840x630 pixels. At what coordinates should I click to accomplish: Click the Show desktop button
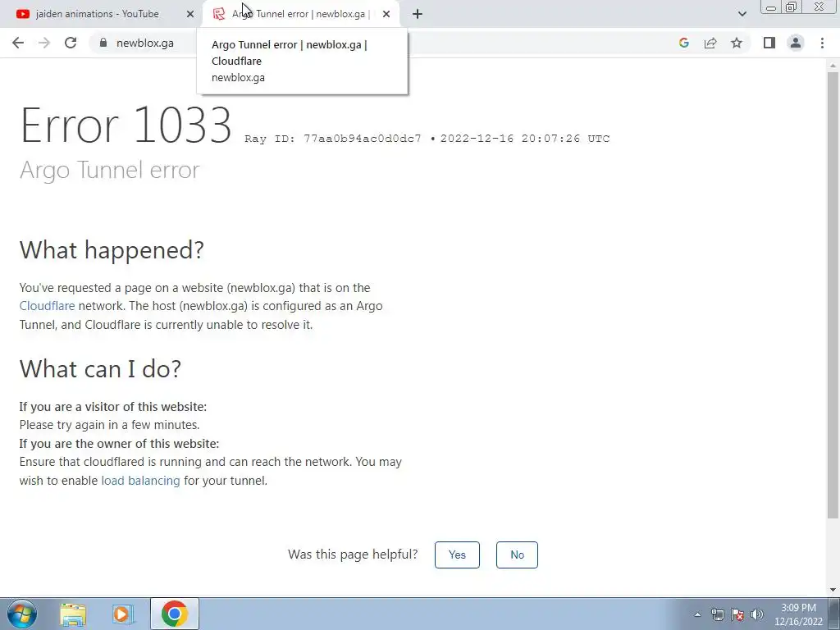(834, 614)
